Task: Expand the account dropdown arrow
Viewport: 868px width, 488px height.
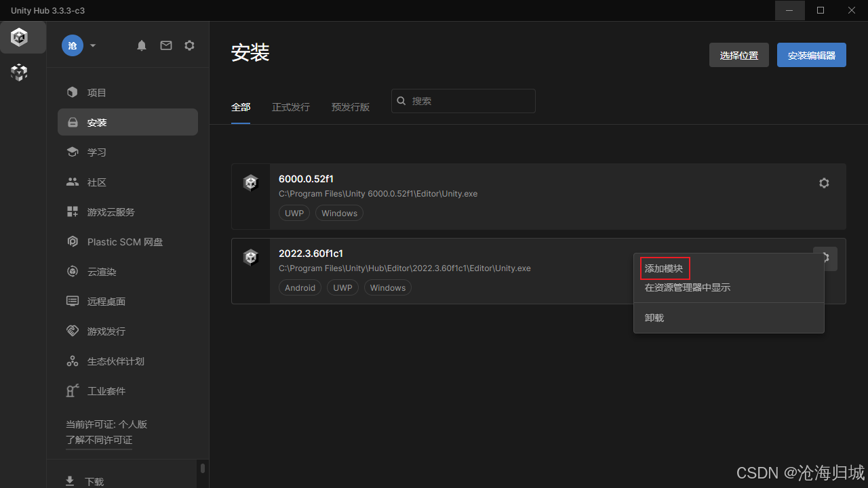Action: coord(93,45)
